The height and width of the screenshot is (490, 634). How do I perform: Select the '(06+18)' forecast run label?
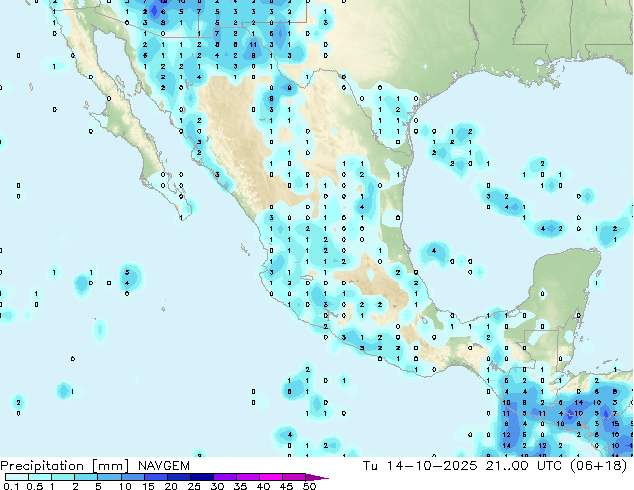tap(598, 466)
